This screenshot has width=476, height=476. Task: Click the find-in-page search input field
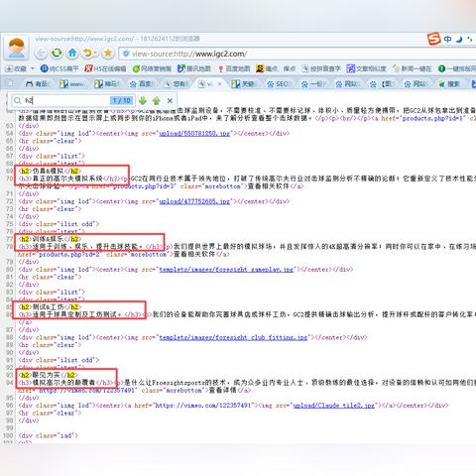(66, 100)
